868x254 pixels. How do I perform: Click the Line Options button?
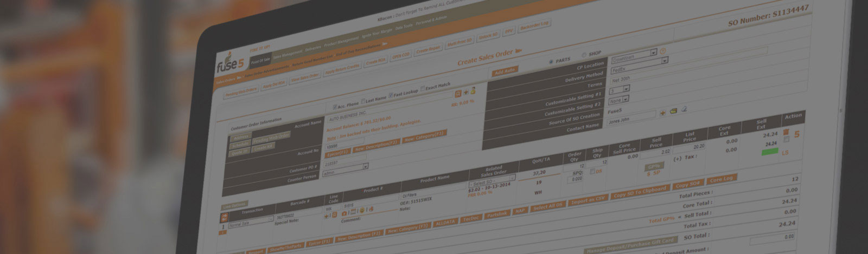click(235, 206)
